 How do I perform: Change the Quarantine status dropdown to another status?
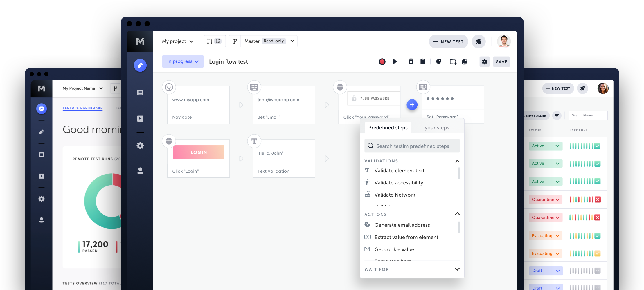(545, 200)
